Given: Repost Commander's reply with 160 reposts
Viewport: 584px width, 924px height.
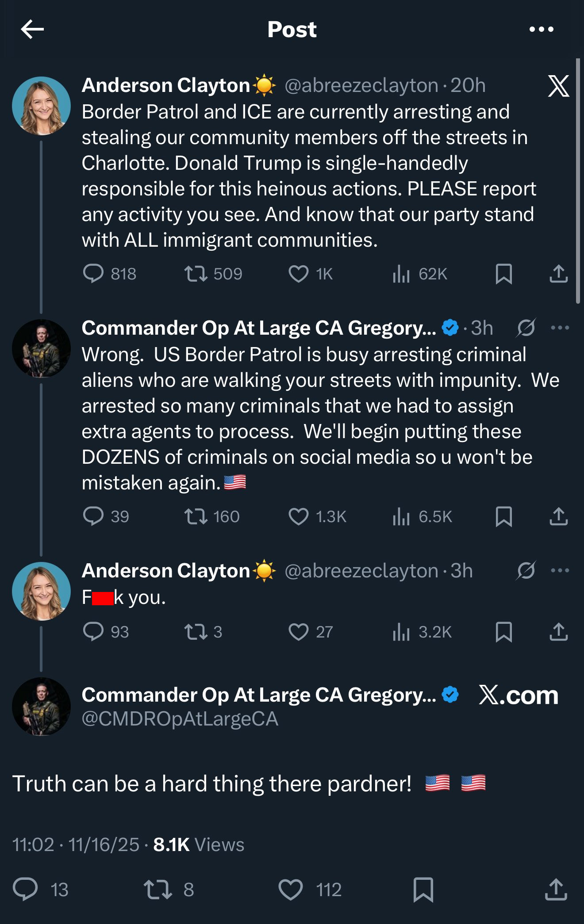Looking at the screenshot, I should click(196, 516).
